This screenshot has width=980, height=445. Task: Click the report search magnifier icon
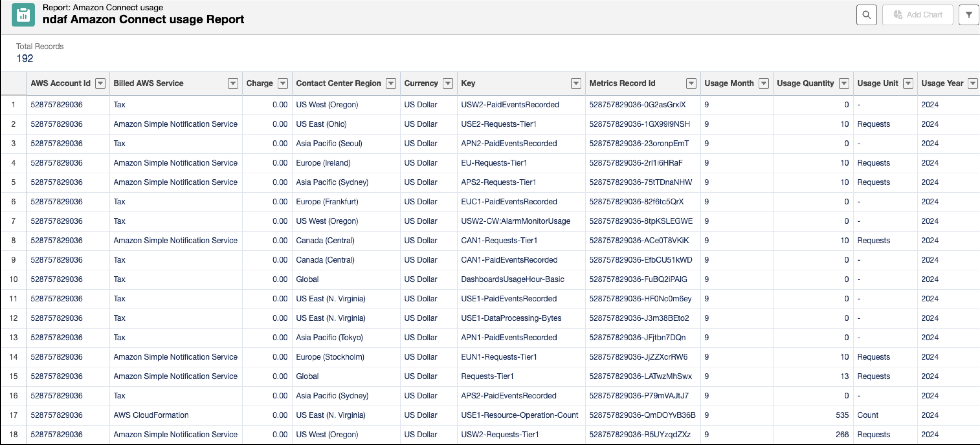pyautogui.click(x=866, y=15)
